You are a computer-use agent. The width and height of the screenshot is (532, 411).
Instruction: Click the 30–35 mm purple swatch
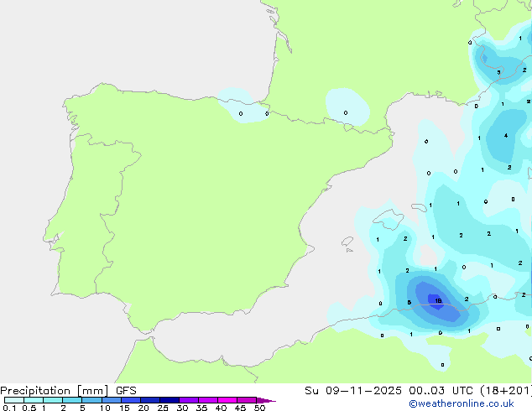pos(189,400)
